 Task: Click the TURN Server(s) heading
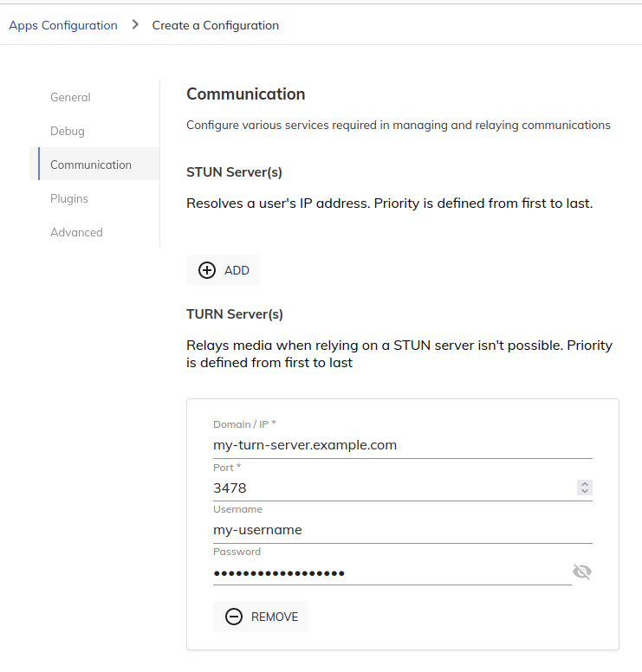(x=235, y=314)
